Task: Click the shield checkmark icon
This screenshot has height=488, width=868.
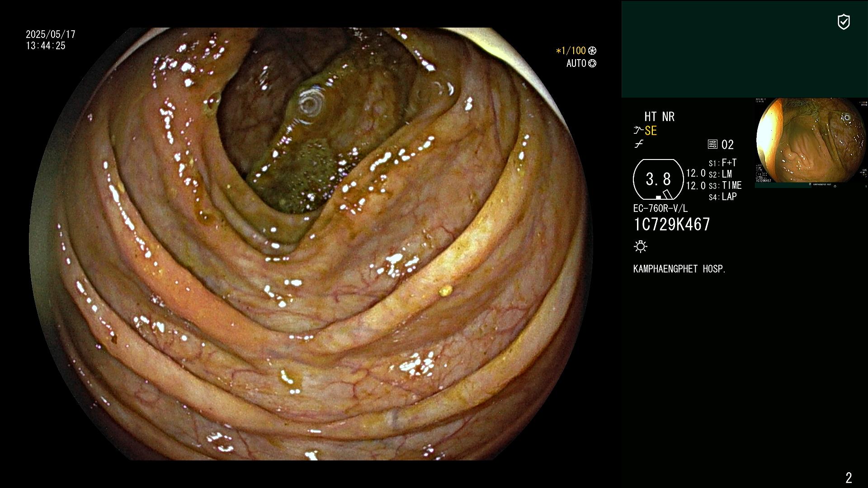Action: coord(844,22)
